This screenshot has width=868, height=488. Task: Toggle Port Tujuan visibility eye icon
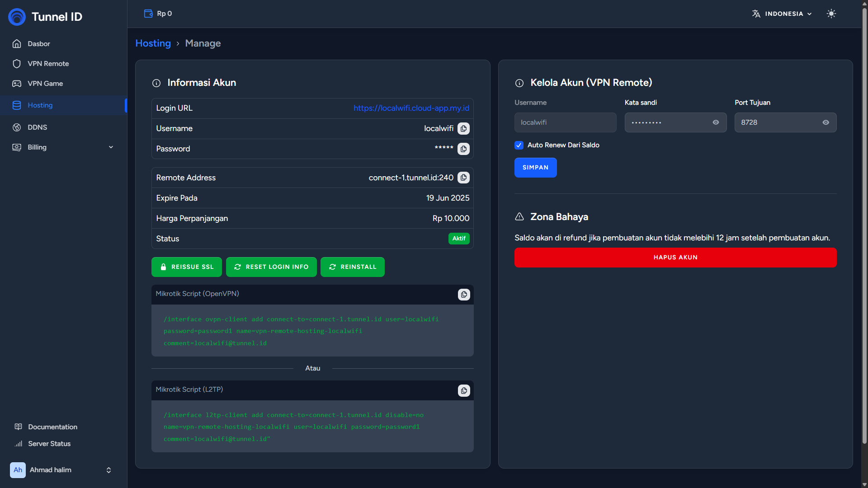tap(826, 122)
